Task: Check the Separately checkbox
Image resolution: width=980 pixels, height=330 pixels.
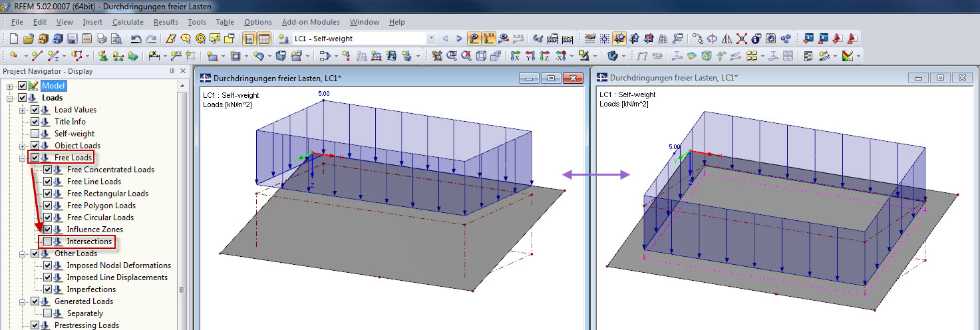Action: coord(47,313)
